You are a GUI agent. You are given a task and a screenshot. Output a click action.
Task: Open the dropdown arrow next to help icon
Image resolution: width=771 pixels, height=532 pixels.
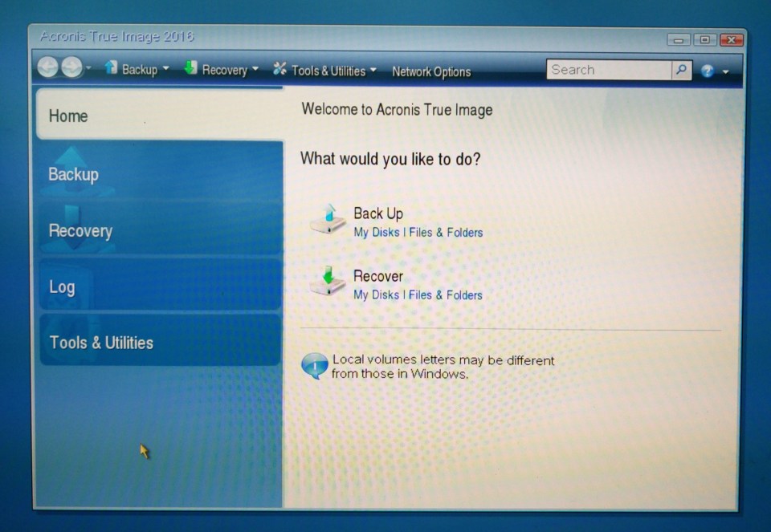click(x=726, y=72)
